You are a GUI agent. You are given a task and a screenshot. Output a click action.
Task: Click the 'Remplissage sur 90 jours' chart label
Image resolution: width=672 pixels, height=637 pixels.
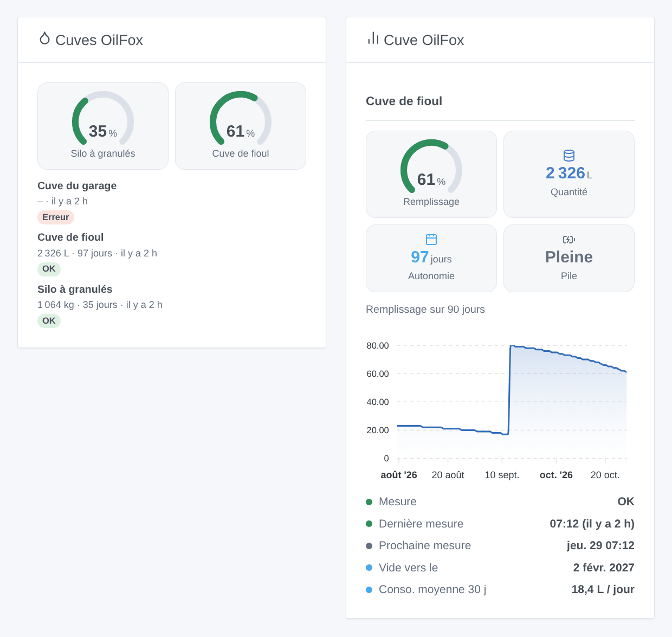coord(425,310)
